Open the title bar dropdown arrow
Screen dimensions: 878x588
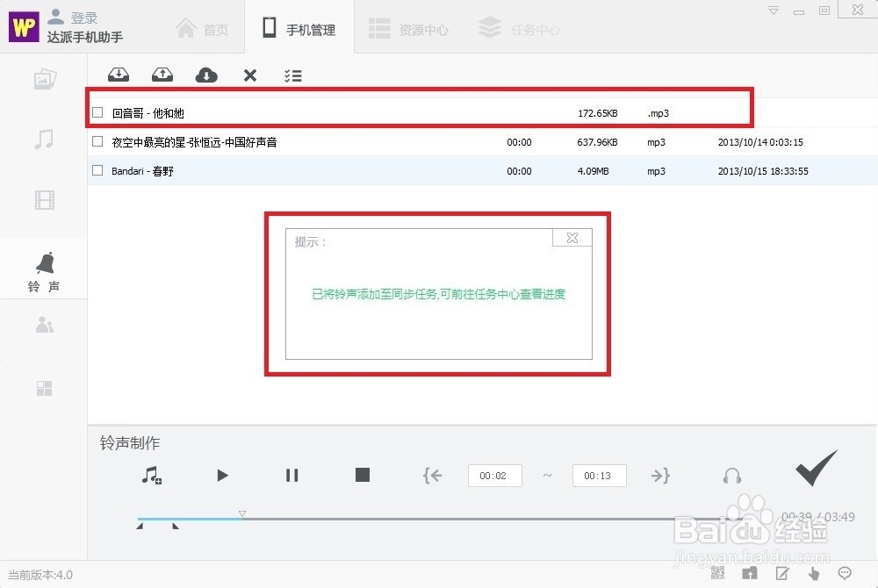click(774, 10)
